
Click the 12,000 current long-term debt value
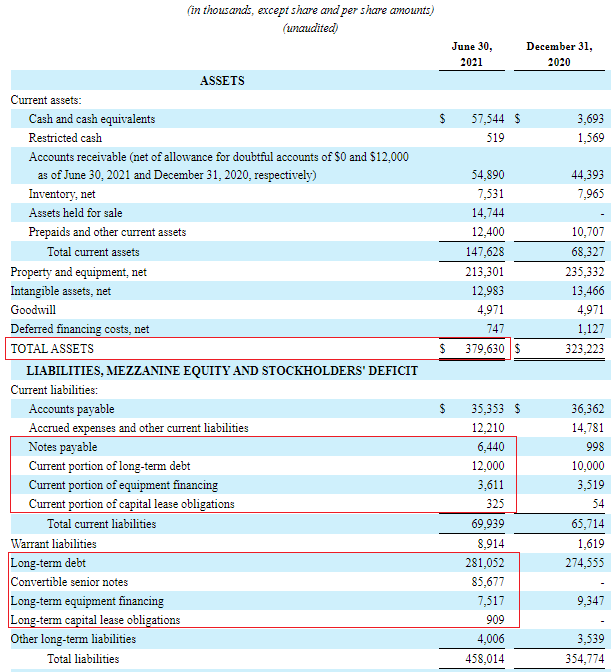[488, 466]
